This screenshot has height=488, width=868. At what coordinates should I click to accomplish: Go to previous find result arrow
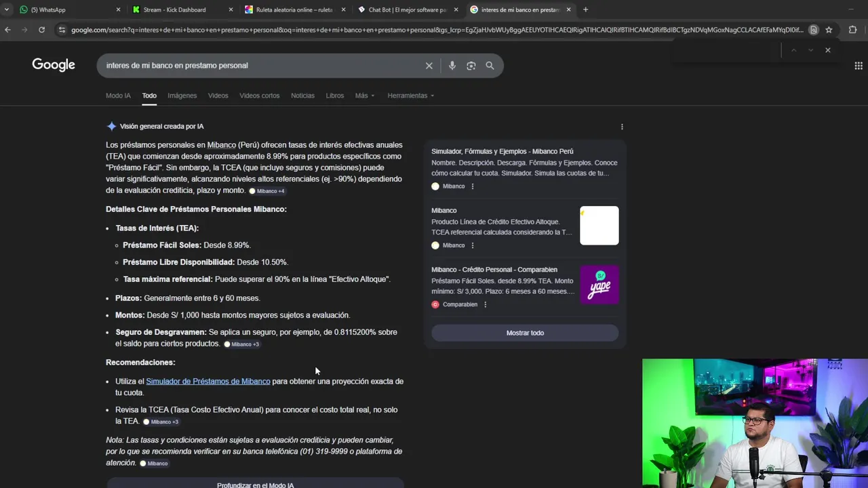[793, 50]
